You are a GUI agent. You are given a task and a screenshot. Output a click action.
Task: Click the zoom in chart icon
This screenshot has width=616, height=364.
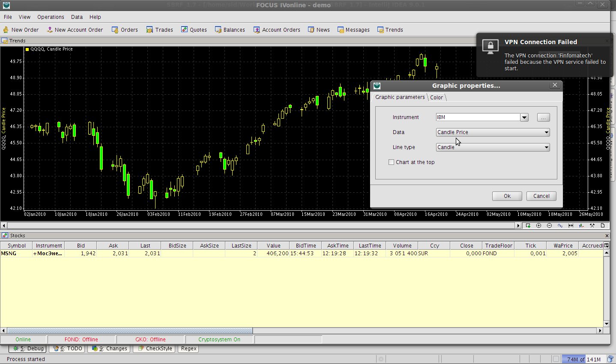538,226
